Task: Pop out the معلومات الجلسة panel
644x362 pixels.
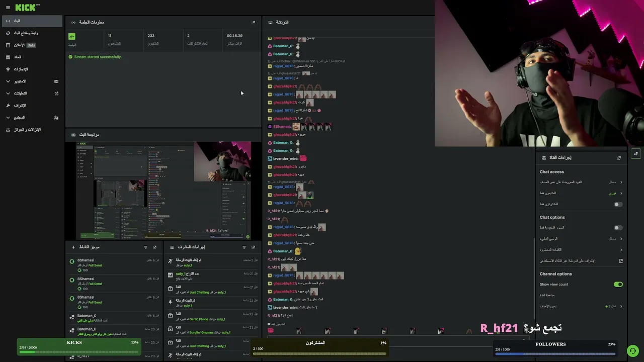Action: pyautogui.click(x=253, y=22)
